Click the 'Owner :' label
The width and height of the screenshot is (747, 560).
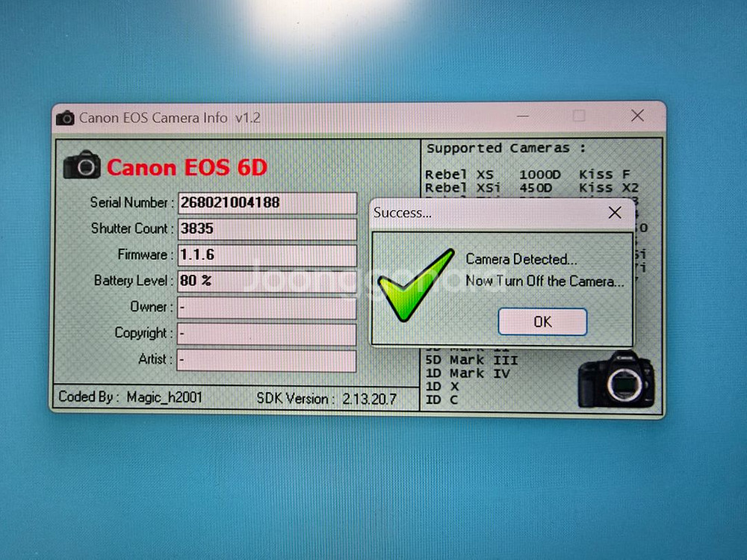(152, 307)
